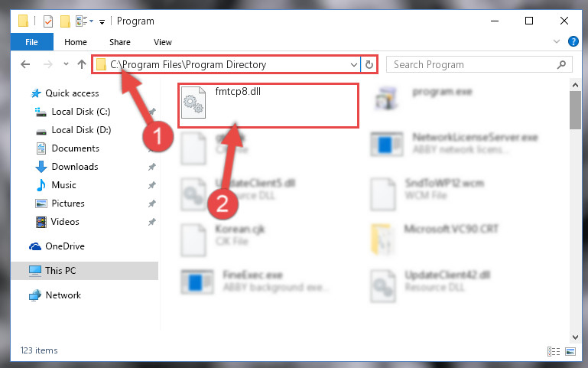
Task: Click the search magnifier icon
Action: point(561,64)
